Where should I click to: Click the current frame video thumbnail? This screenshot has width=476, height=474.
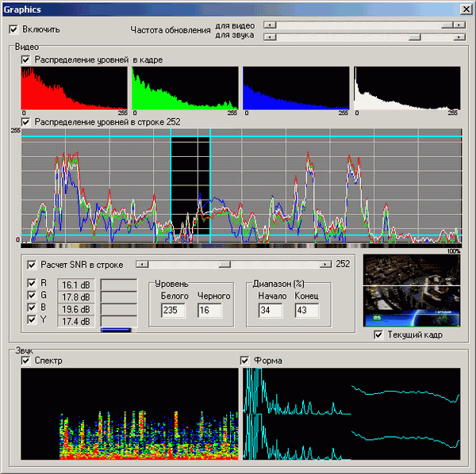(411, 291)
